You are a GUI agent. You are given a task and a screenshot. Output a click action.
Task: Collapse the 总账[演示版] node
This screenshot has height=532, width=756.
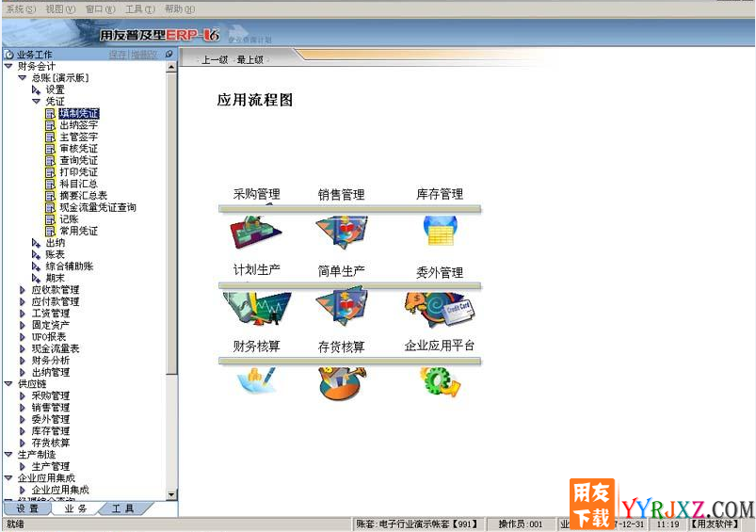[x=23, y=77]
